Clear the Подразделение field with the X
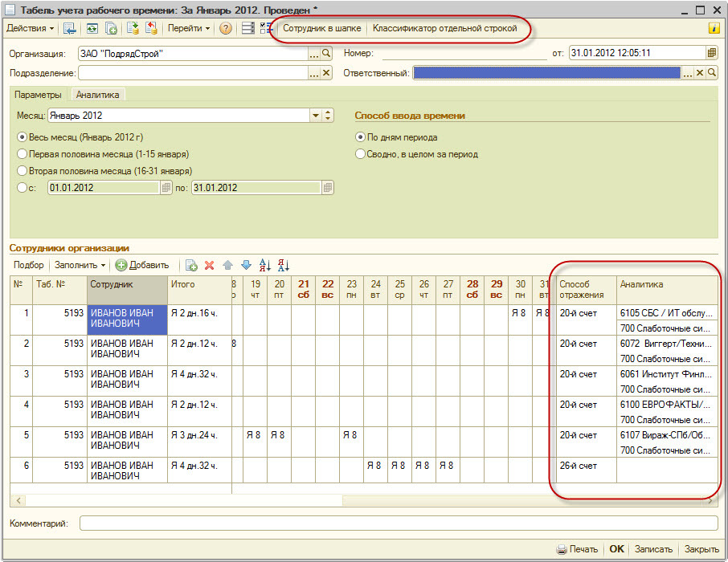This screenshot has width=728, height=562. coord(326,73)
